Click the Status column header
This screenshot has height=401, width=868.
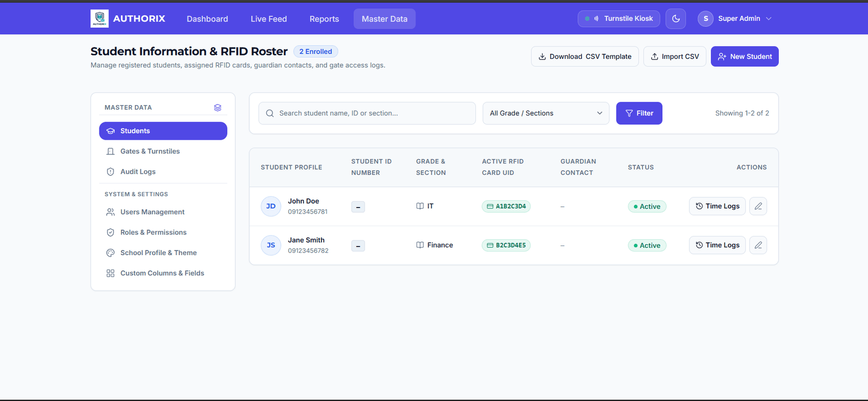641,167
